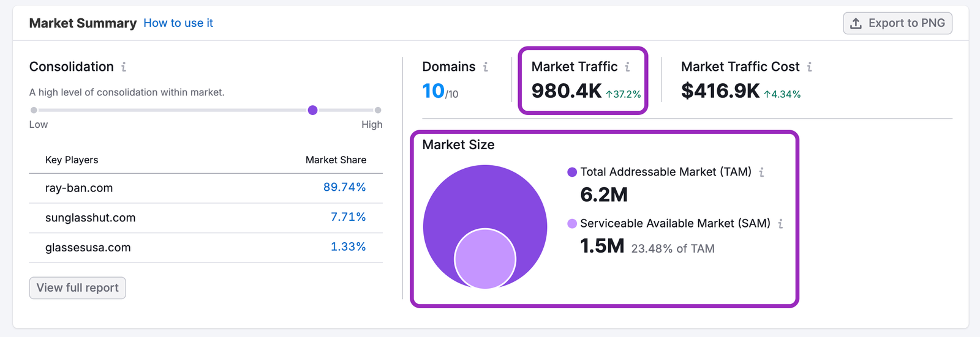
Task: Click the consolidation level slider handle
Action: (x=312, y=110)
